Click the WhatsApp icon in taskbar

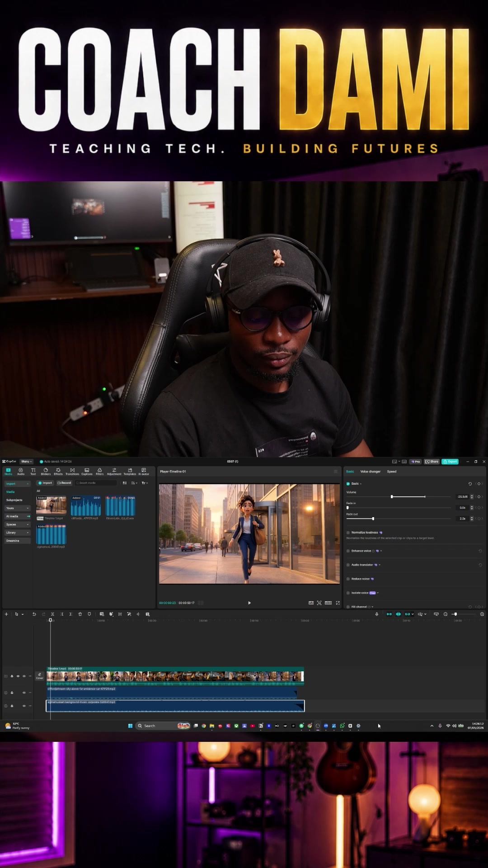[x=342, y=726]
